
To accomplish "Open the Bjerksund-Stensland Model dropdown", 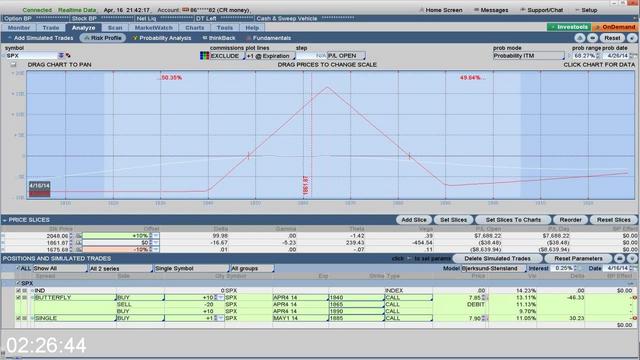I will tap(493, 269).
